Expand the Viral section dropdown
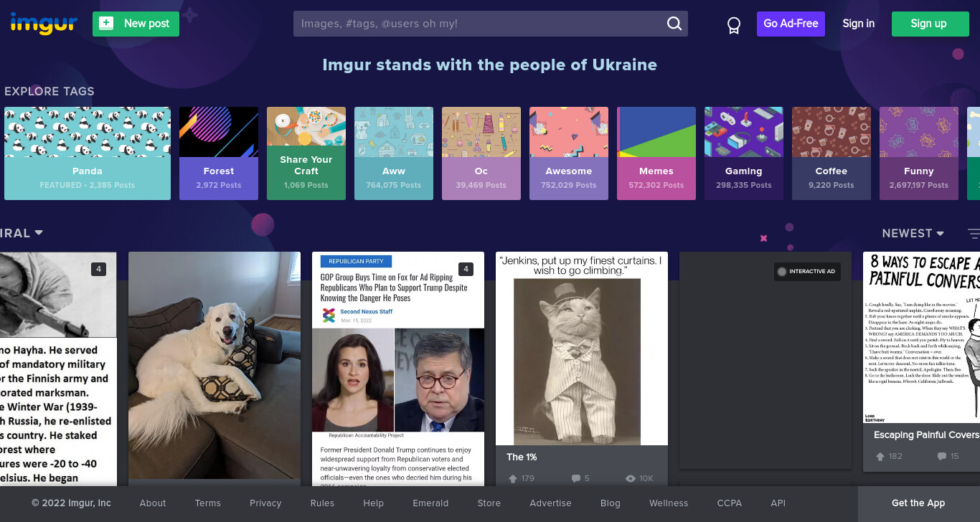 (22, 233)
